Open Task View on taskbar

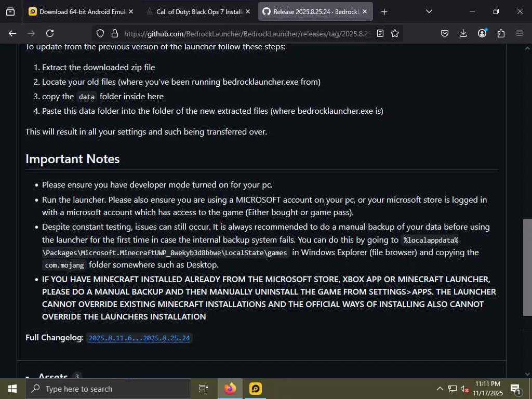pos(204,389)
